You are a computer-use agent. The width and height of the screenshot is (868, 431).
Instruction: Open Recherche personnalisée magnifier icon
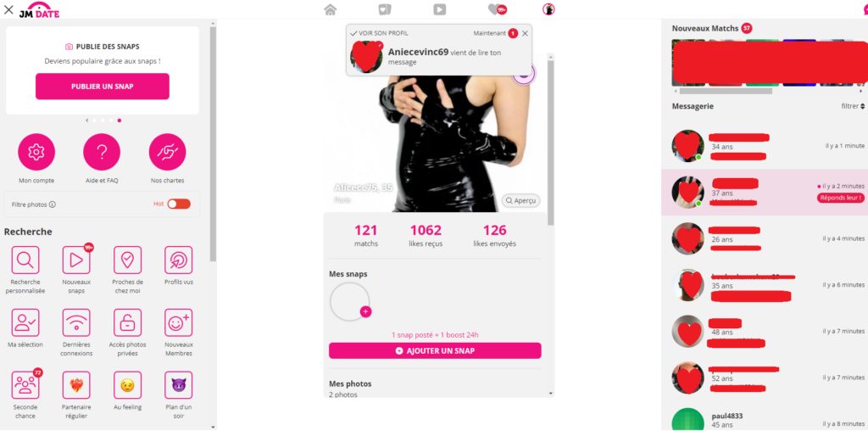25,260
